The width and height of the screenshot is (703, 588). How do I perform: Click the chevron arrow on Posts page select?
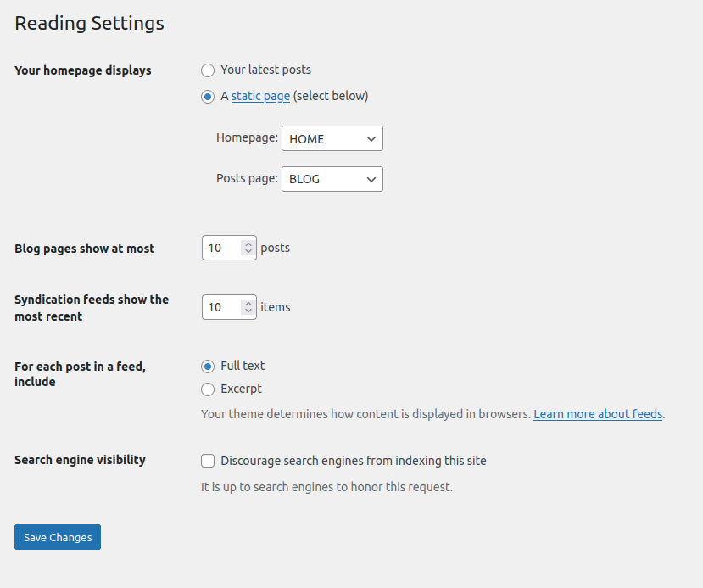tap(371, 179)
